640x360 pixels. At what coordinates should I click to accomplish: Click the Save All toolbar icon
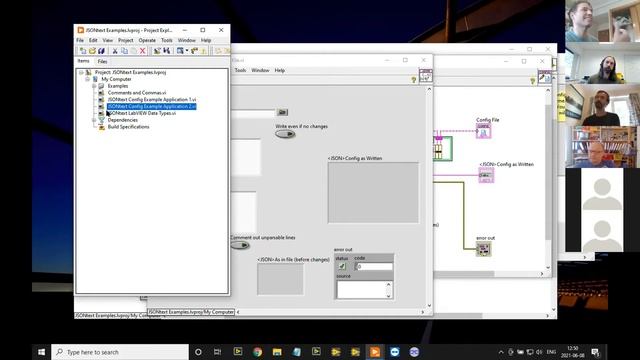101,51
